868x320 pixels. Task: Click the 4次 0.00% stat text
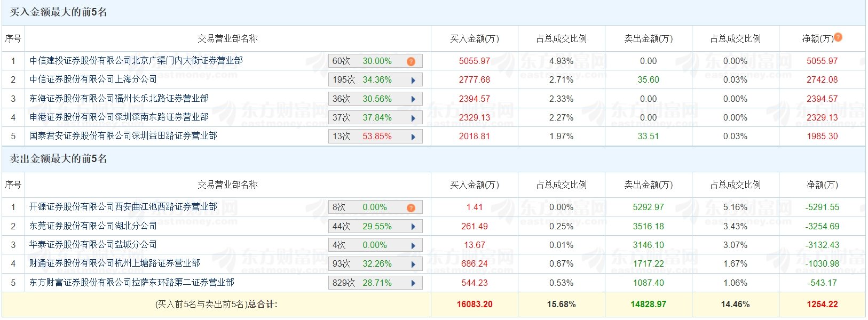tap(360, 245)
